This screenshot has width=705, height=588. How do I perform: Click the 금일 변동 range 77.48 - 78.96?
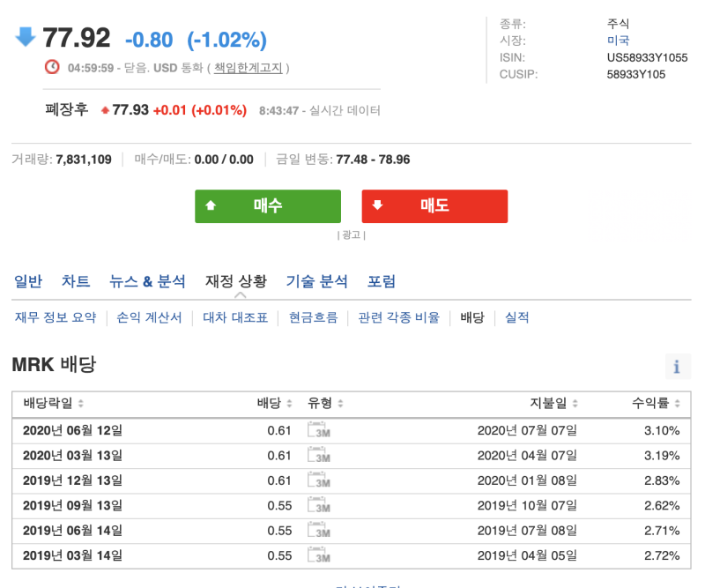[373, 160]
